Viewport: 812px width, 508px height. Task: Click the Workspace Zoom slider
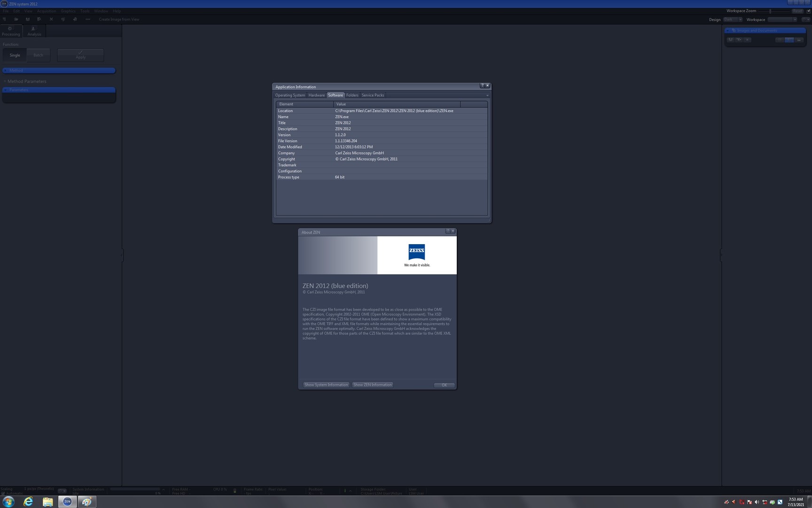click(770, 11)
